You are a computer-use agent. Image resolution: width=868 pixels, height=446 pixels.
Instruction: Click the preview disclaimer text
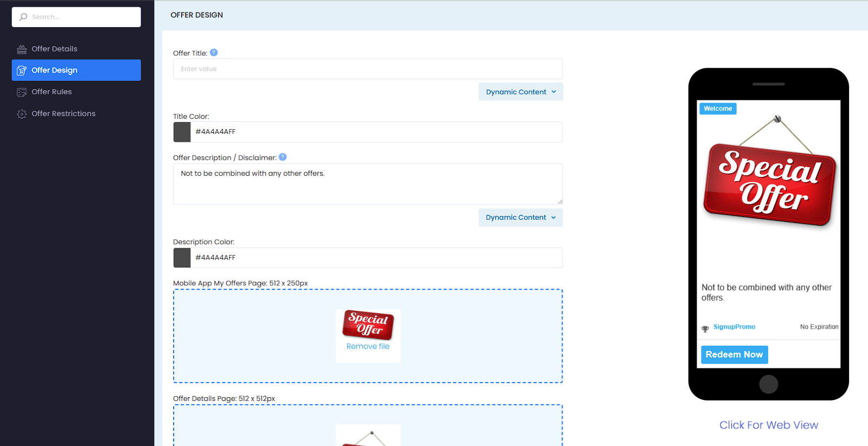(x=766, y=292)
